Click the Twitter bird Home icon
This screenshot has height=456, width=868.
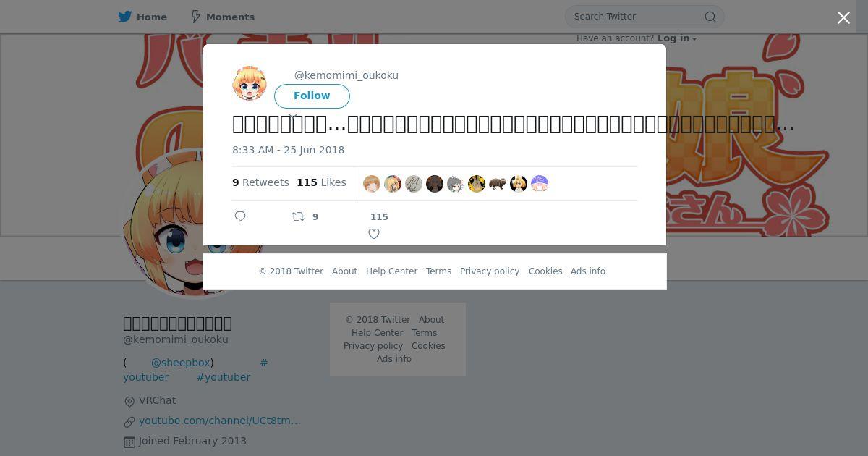pos(125,17)
